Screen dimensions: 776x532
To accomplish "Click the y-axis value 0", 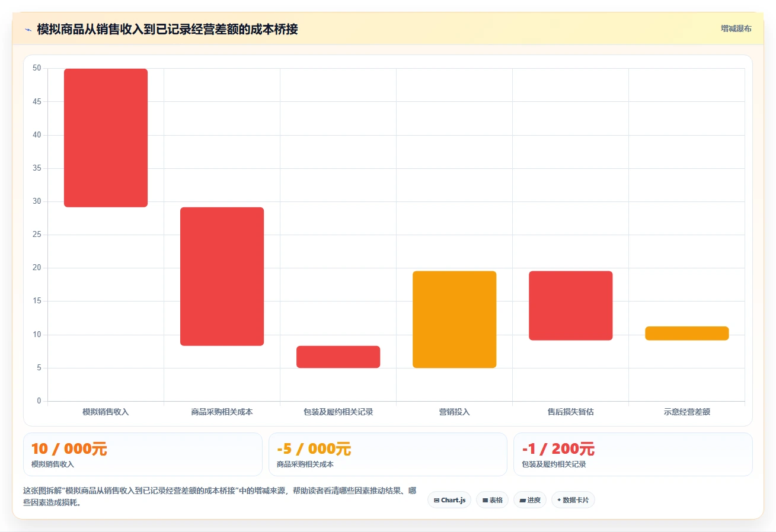I will [39, 401].
